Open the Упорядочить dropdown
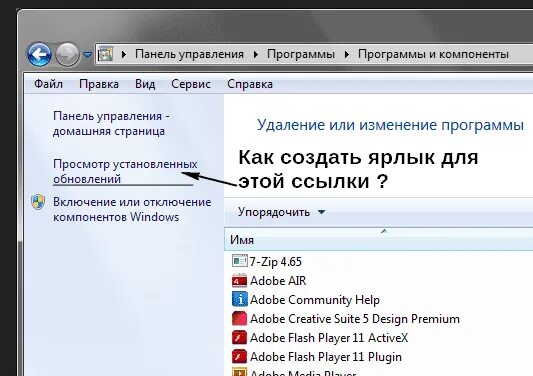Image resolution: width=533 pixels, height=376 pixels. tap(281, 212)
